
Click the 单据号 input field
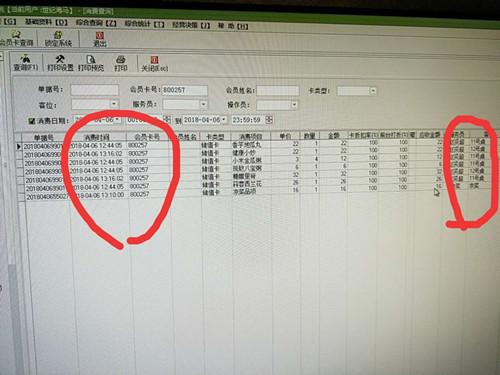click(x=95, y=90)
